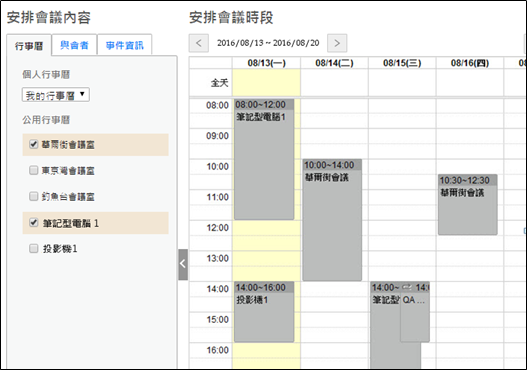
Task: Collapse the left panel with side arrow
Action: pos(183,264)
